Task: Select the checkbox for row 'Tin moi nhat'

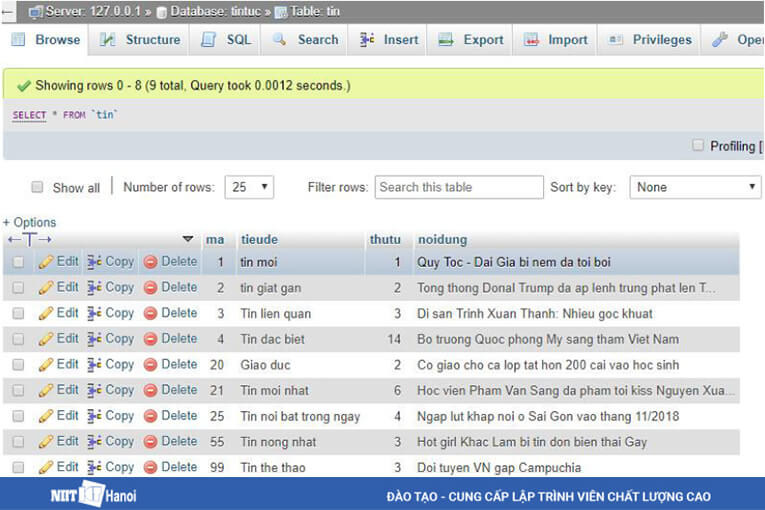Action: coord(18,390)
